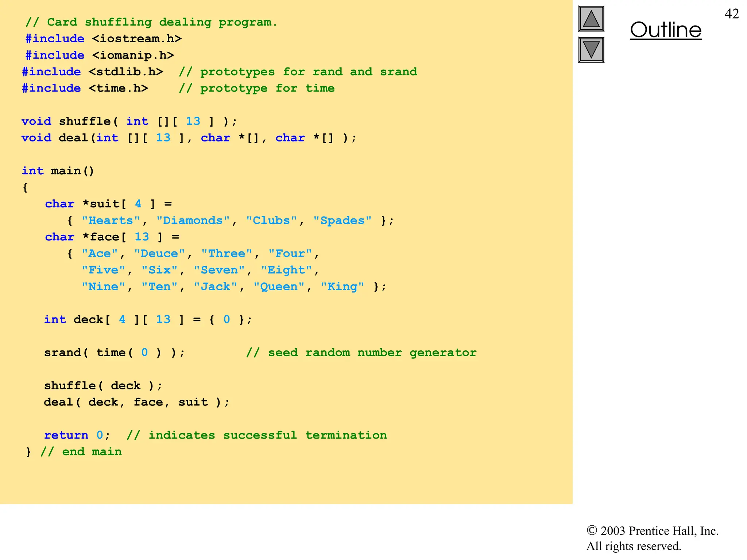Viewport: 747px width, 560px height.
Task: Click the "shuffle( deck );" call
Action: coord(103,386)
